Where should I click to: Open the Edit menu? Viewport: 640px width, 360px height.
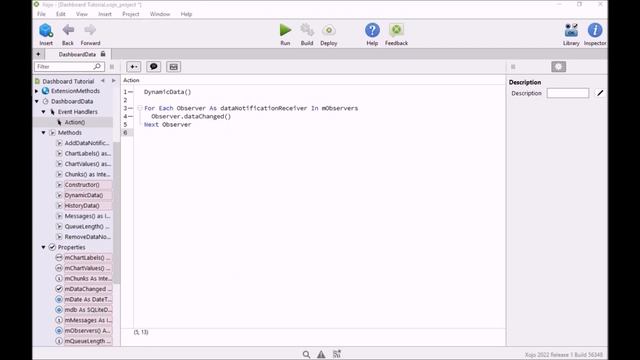pyautogui.click(x=60, y=14)
